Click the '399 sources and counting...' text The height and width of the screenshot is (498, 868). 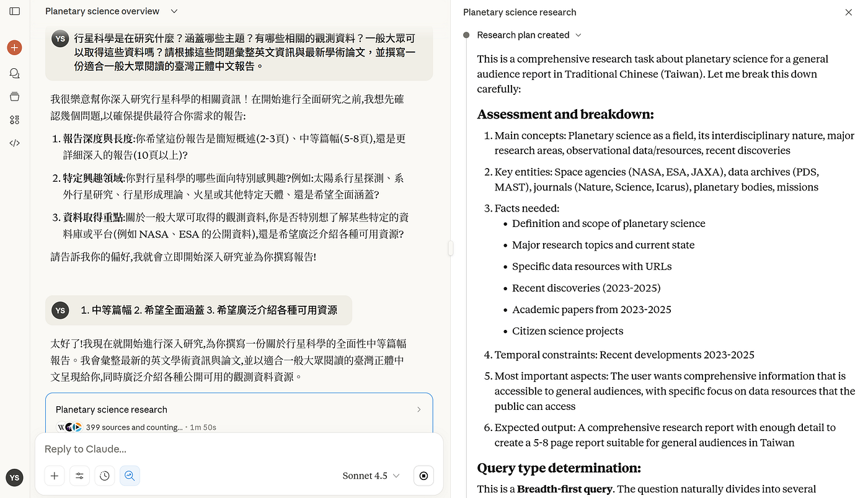(135, 427)
